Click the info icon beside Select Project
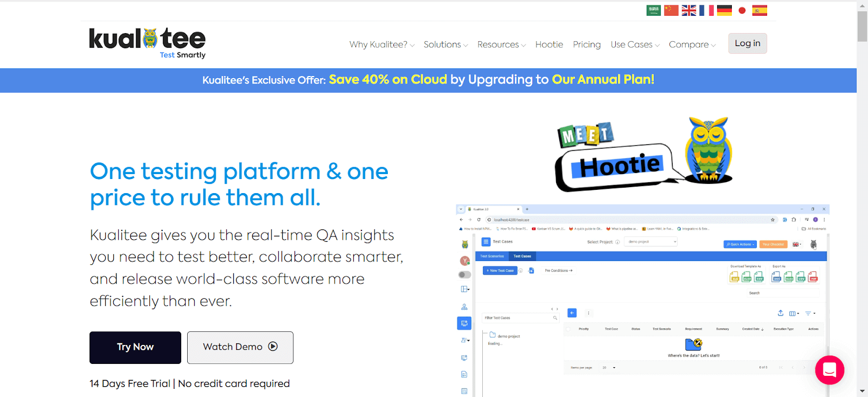Screen dimensions: 868x397 click(617, 242)
